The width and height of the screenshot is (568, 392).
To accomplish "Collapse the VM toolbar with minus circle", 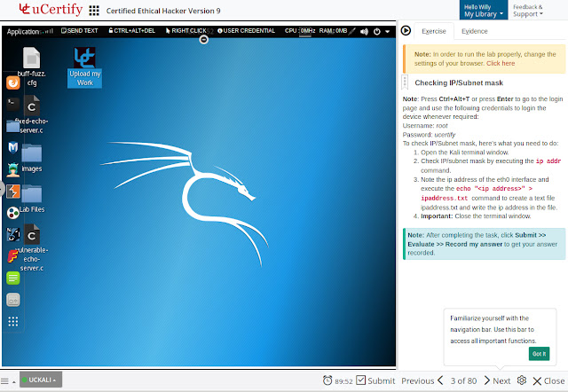I will click(204, 39).
